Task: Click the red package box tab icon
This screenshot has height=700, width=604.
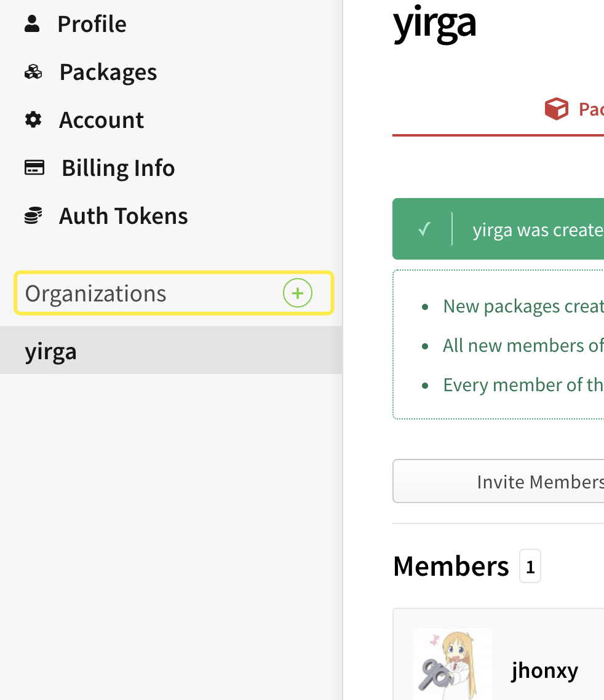Action: [x=556, y=109]
